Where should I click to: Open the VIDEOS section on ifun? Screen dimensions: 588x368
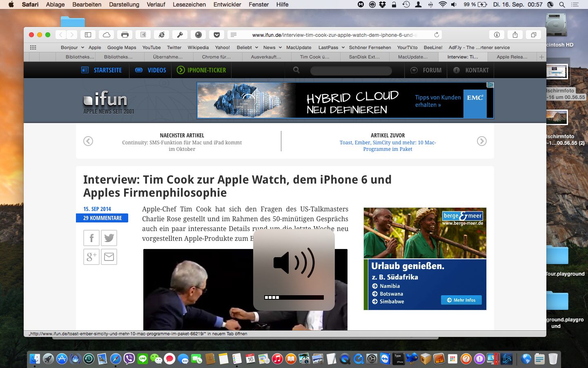tap(151, 70)
